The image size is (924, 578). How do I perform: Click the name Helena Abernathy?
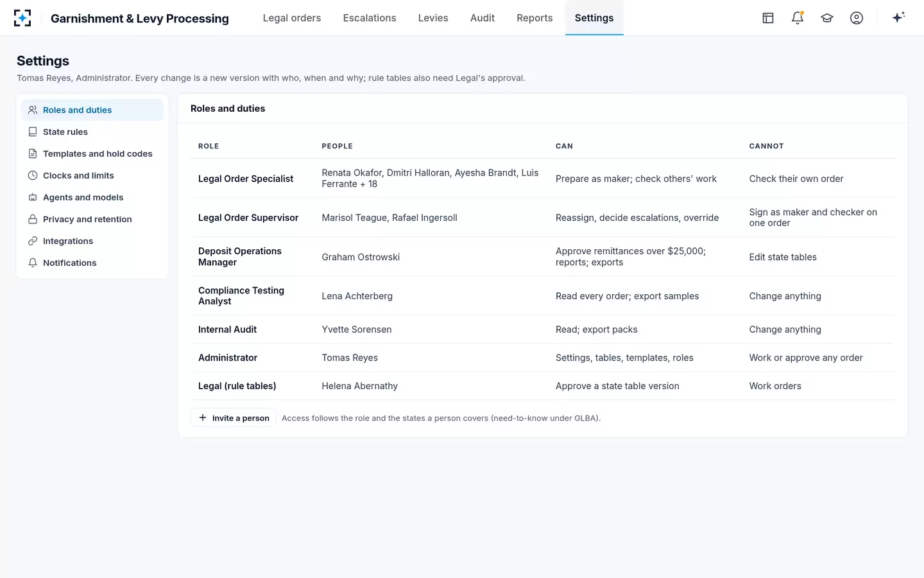360,386
